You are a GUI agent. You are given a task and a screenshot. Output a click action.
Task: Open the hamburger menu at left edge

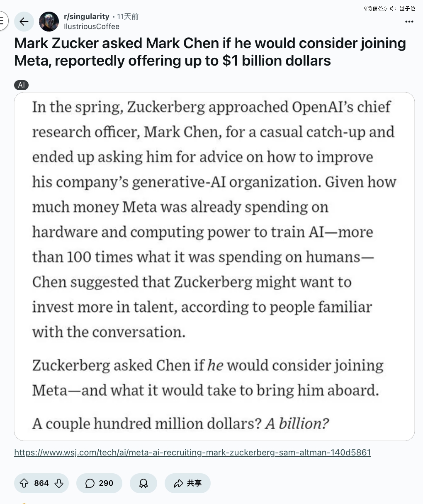[2, 21]
